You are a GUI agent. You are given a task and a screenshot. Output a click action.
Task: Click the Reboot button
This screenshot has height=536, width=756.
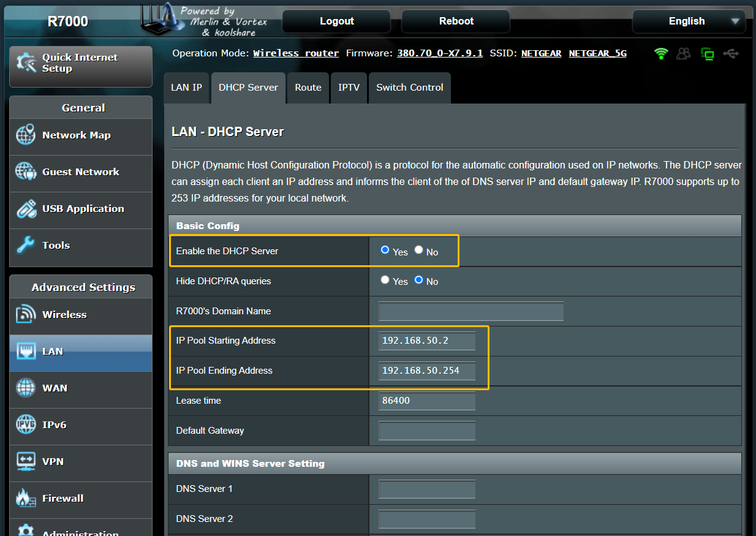pos(455,21)
